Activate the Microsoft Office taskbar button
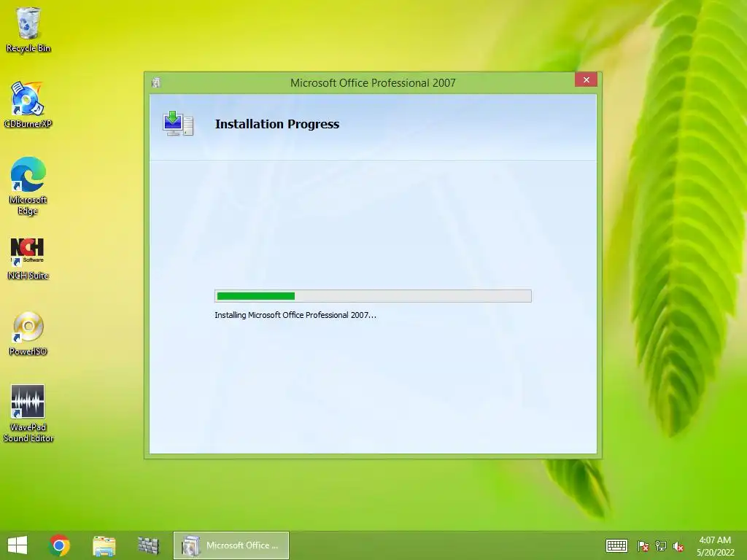Screen dimensions: 747x560 (x=231, y=545)
